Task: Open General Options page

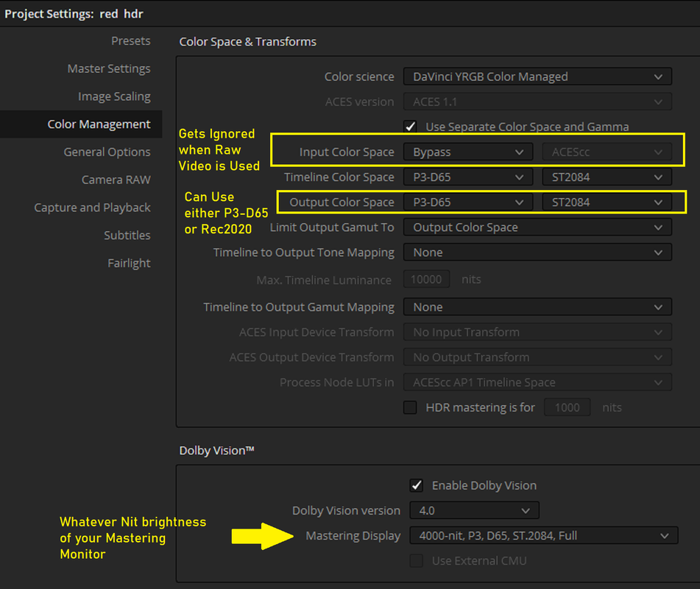Action: 107,152
